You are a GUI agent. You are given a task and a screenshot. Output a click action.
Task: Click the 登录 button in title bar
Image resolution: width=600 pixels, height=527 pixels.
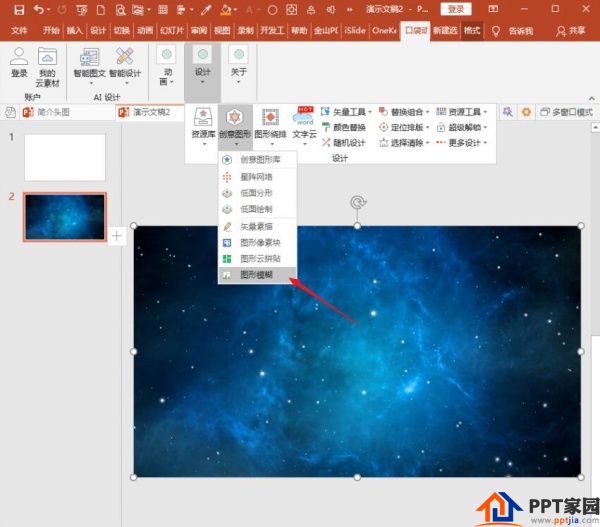point(456,9)
